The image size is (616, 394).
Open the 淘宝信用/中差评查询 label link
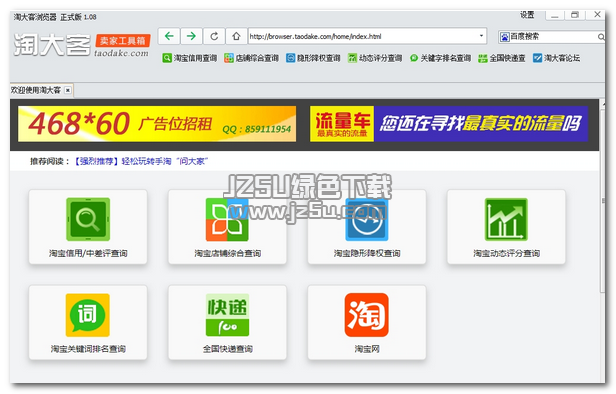click(x=88, y=253)
